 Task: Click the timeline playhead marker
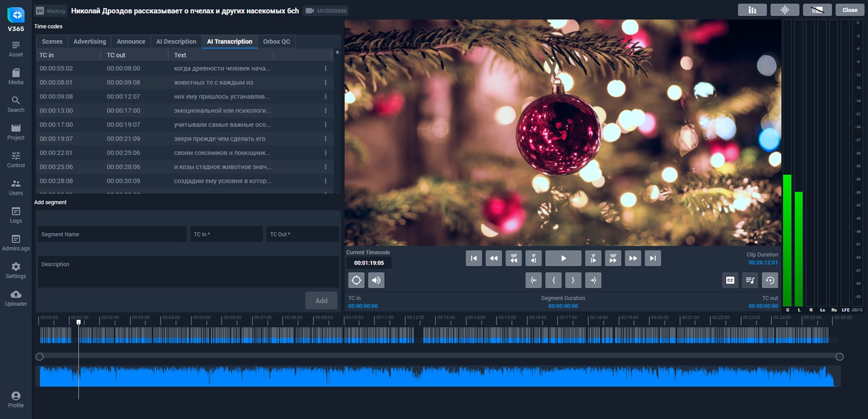click(x=79, y=322)
